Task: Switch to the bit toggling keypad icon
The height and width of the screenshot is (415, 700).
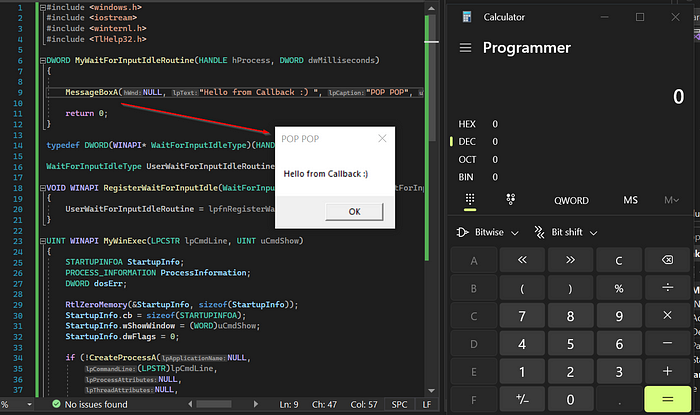Action: point(511,199)
